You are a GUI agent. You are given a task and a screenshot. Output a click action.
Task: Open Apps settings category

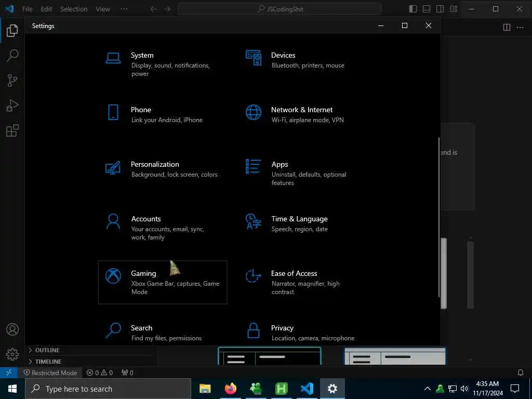coord(303,173)
